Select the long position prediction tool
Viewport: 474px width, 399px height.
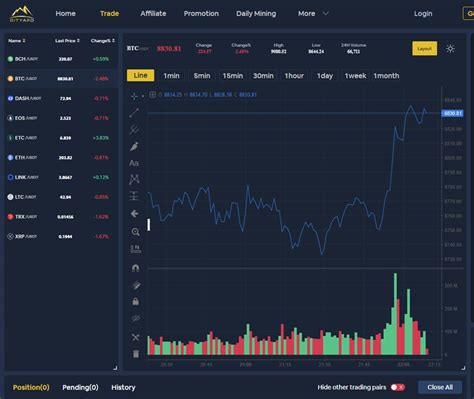coord(134,196)
